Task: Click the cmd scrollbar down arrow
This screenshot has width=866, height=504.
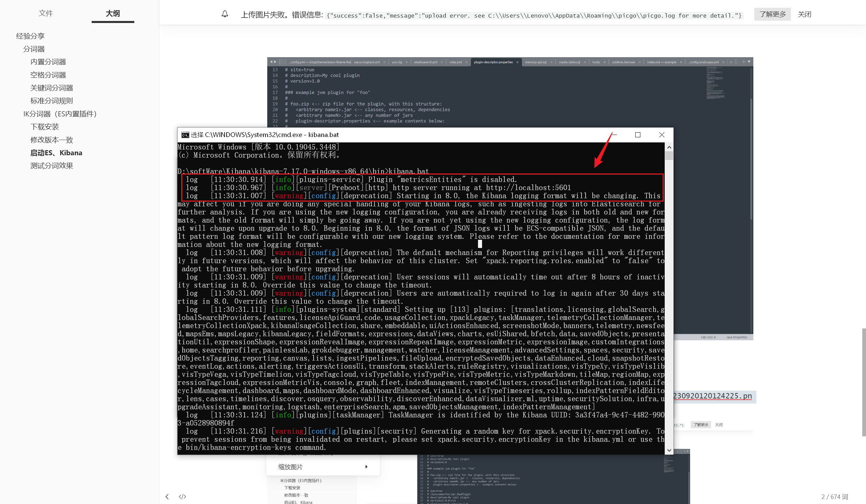Action: point(669,451)
